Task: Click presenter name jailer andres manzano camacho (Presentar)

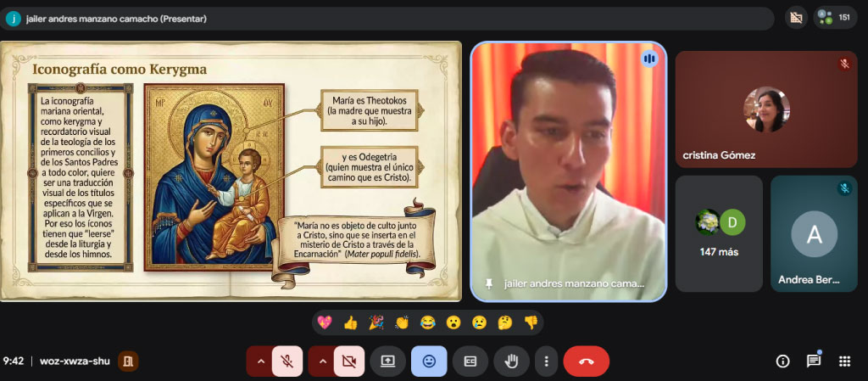Action: [116, 19]
